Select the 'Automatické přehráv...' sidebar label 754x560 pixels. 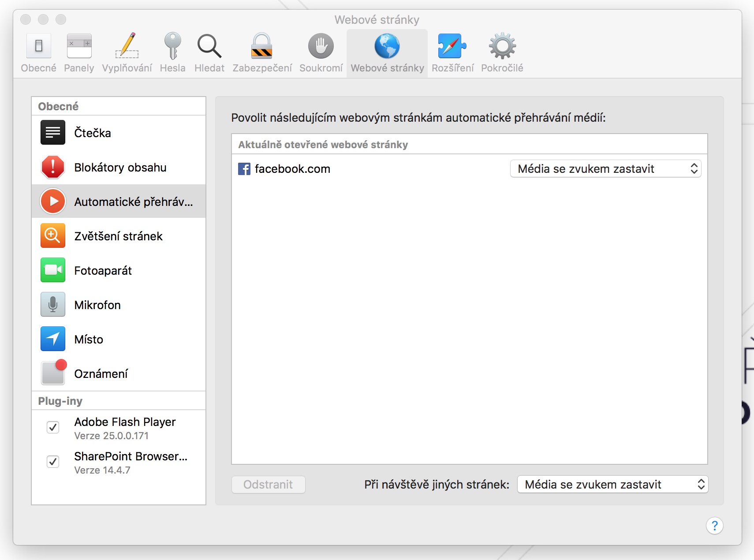point(134,202)
